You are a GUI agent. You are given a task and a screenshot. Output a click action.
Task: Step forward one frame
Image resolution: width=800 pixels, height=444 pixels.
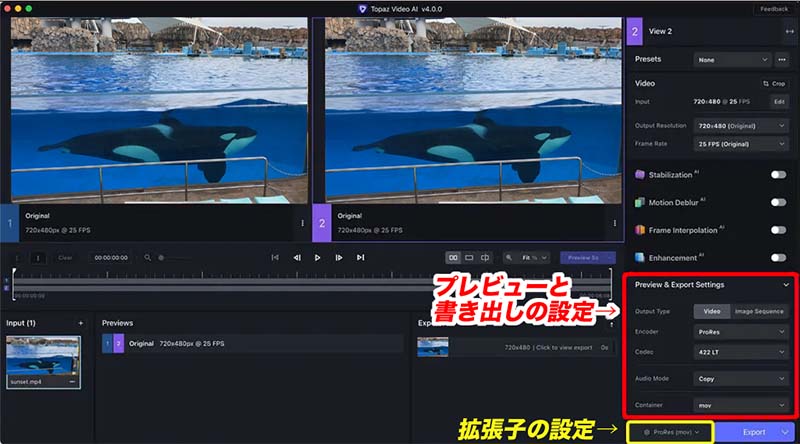tap(339, 258)
